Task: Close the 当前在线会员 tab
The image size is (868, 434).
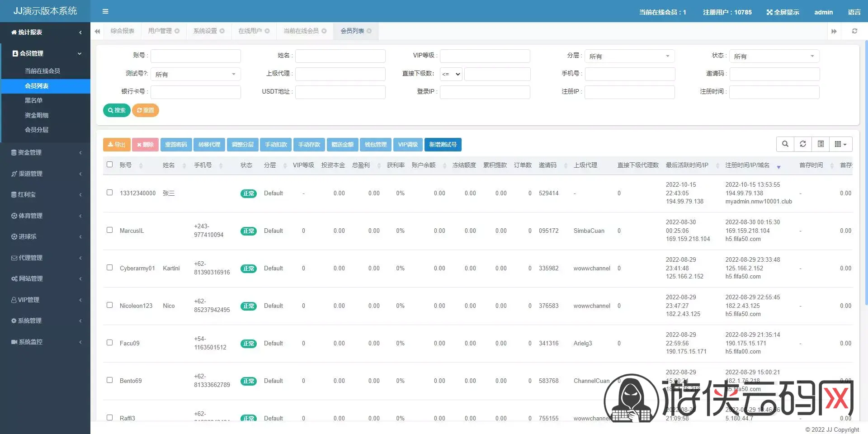Action: coord(324,31)
